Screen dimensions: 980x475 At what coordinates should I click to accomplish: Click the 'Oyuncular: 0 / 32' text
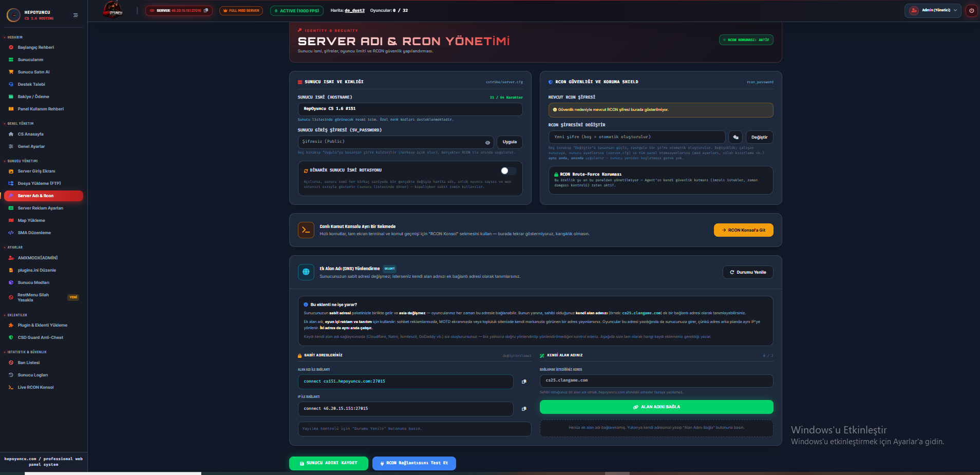coord(389,10)
